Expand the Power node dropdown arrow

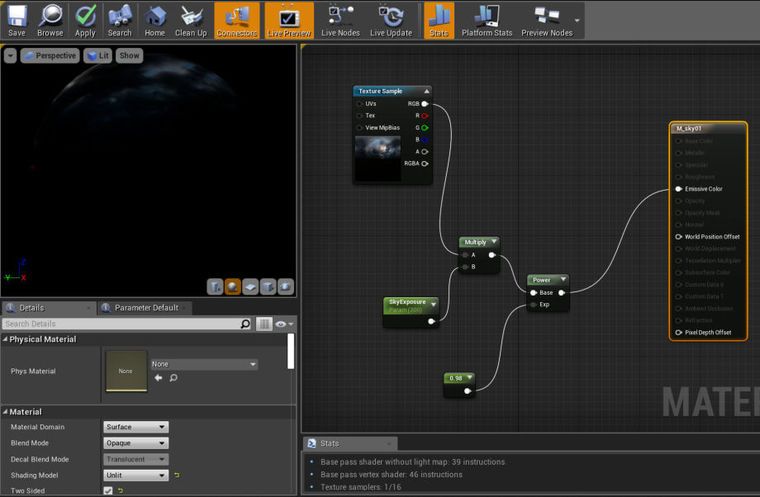point(563,279)
